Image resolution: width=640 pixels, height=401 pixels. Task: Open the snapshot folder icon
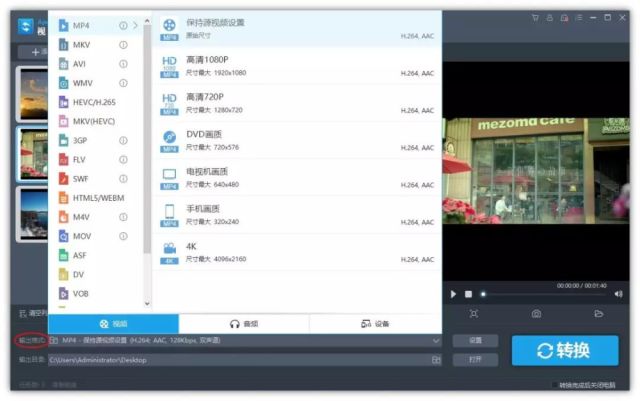[599, 314]
